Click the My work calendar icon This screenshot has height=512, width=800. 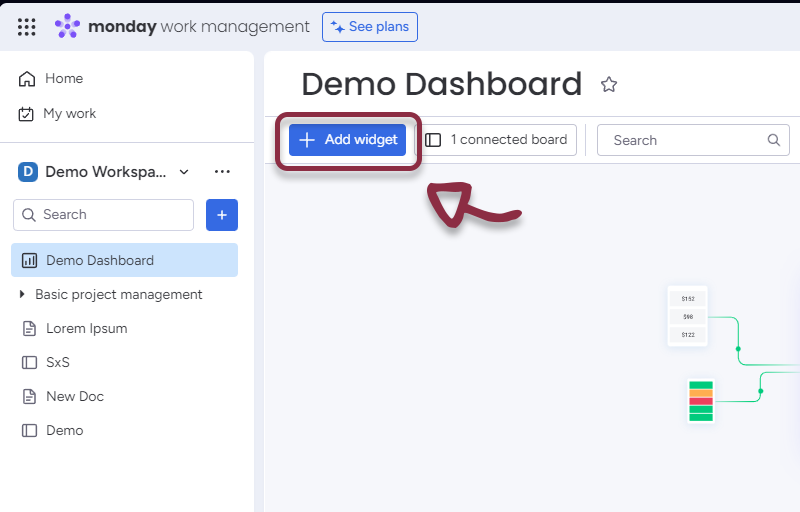pos(27,114)
